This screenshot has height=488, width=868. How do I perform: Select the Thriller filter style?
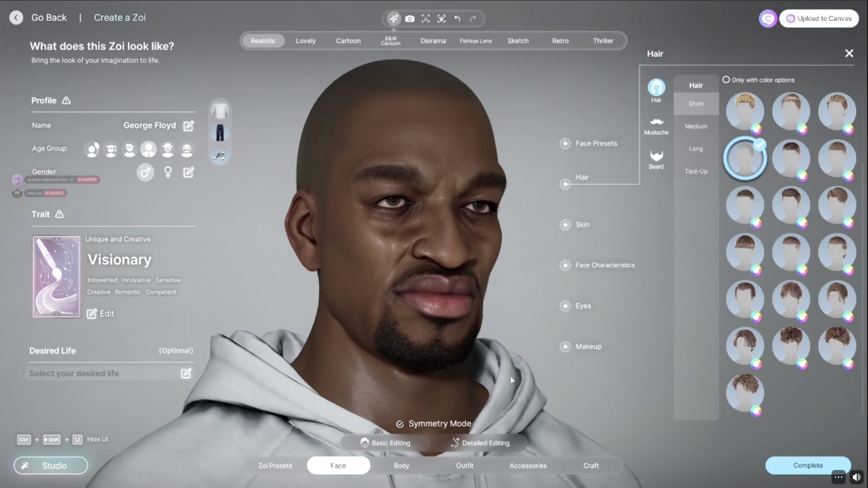(603, 41)
